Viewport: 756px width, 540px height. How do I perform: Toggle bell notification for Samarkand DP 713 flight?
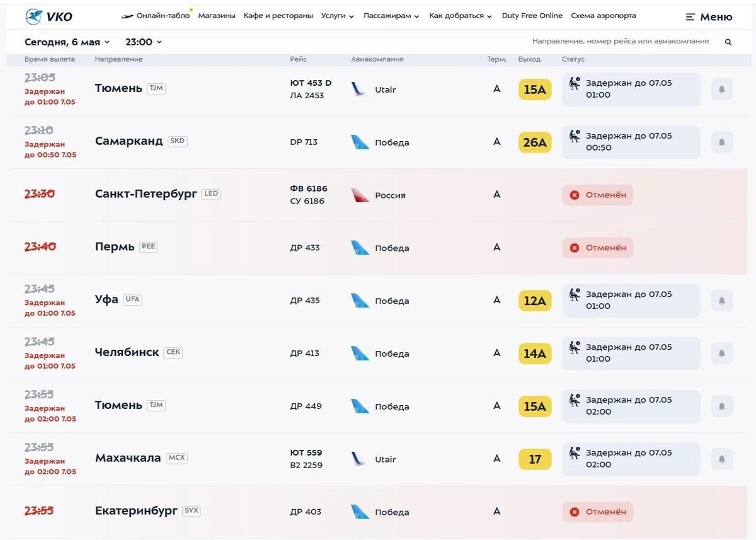point(722,142)
